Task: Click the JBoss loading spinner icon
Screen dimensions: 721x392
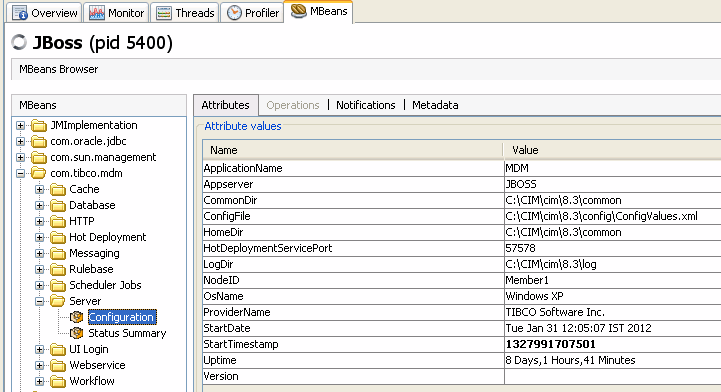Action: 19,42
